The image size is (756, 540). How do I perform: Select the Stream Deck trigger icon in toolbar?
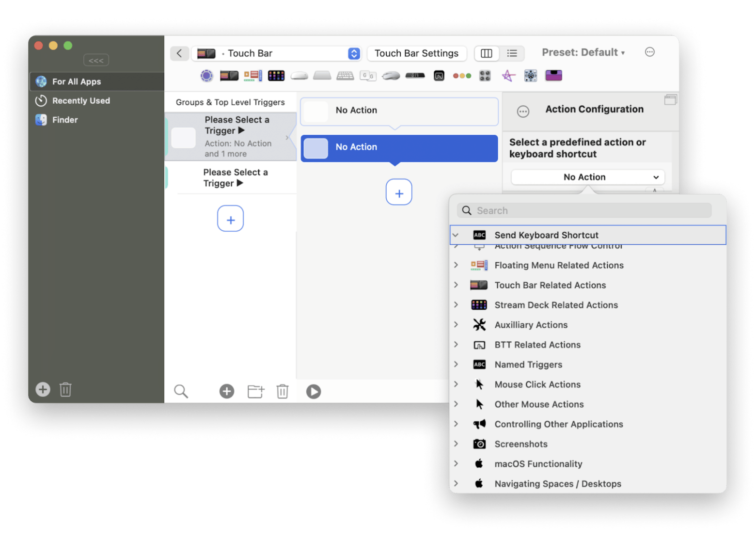[x=276, y=76]
